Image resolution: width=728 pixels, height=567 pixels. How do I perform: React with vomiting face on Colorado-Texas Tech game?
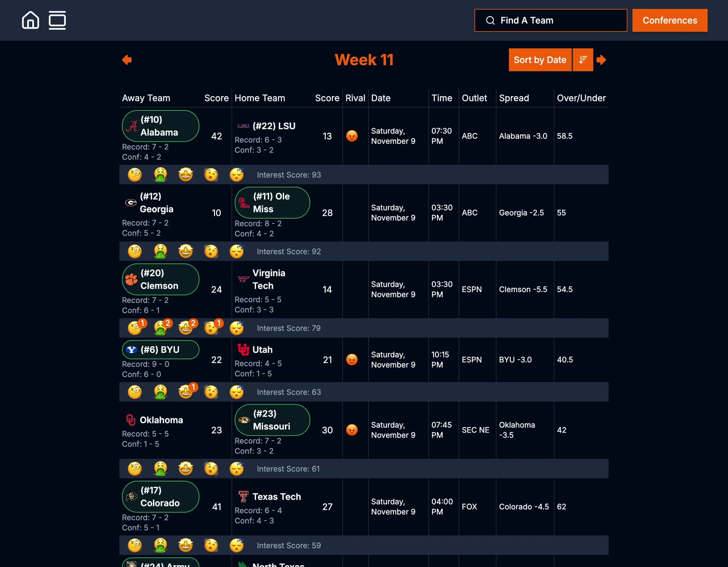[160, 545]
